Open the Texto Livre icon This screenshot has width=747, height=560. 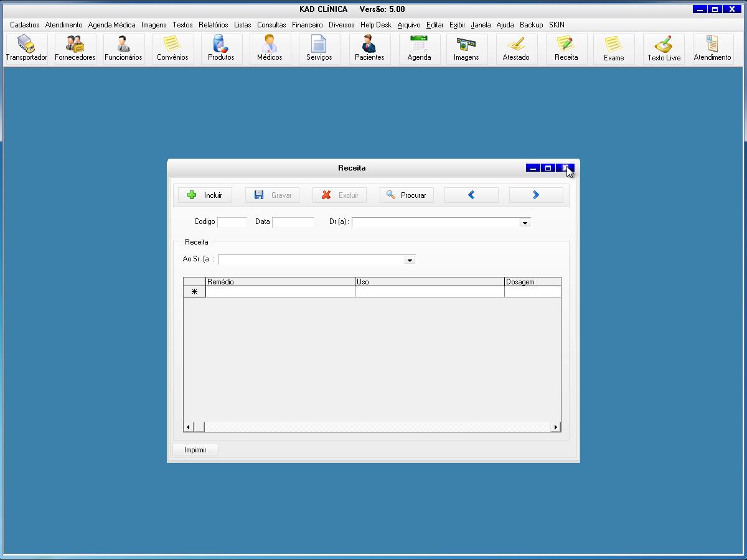pos(664,49)
